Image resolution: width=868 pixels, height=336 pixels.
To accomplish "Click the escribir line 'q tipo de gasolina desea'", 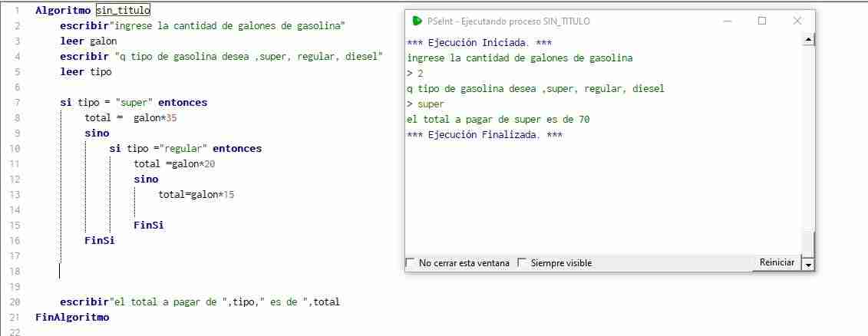I will point(222,57).
